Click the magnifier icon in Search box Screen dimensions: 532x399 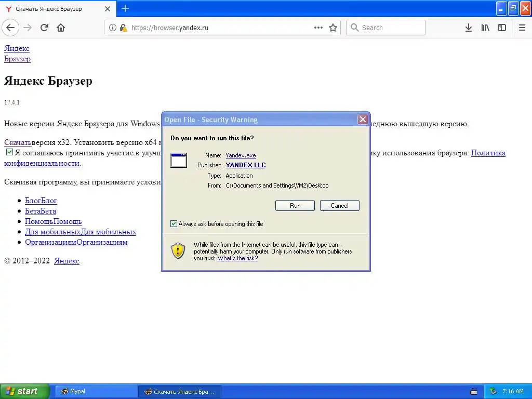(x=354, y=28)
